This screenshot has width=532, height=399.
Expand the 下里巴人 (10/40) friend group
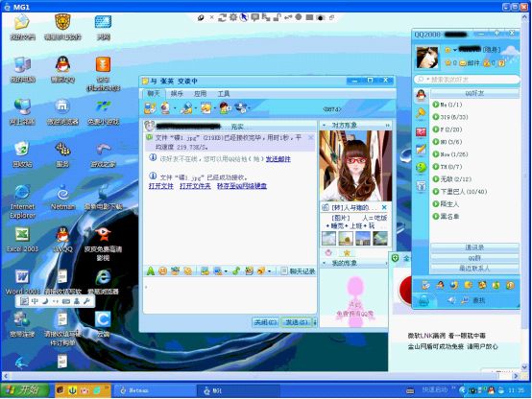click(x=460, y=192)
